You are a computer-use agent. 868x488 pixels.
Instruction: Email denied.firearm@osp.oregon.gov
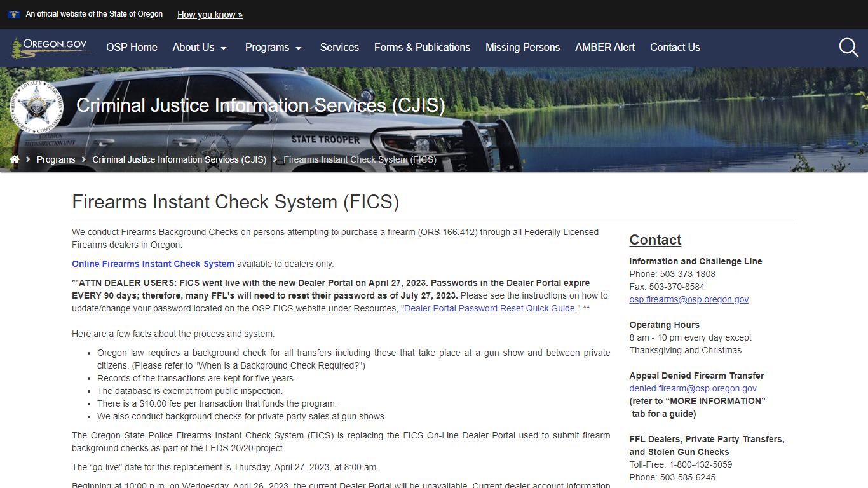point(693,388)
